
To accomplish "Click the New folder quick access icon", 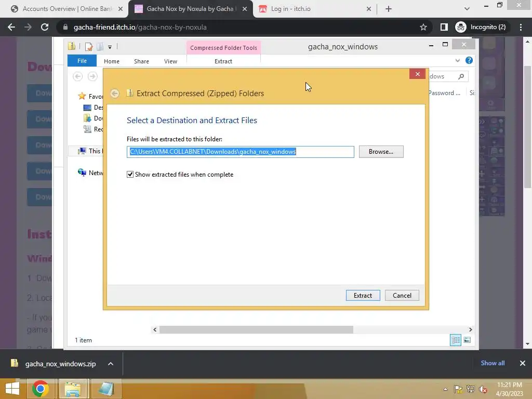I will [100, 47].
